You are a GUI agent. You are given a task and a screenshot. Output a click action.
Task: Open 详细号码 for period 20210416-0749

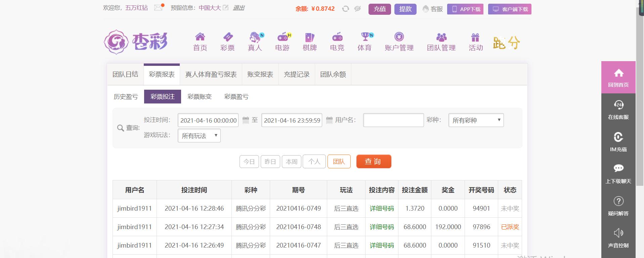(x=382, y=208)
